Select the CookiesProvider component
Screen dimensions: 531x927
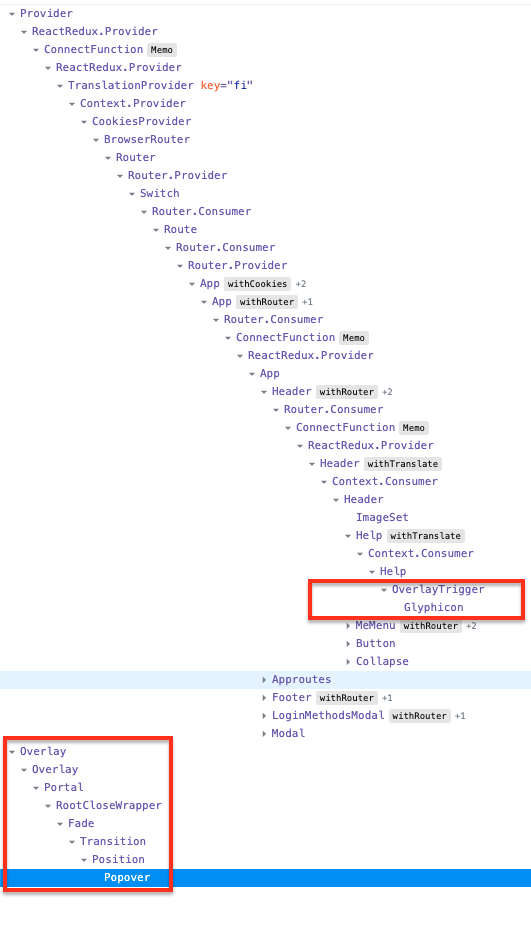(x=141, y=121)
